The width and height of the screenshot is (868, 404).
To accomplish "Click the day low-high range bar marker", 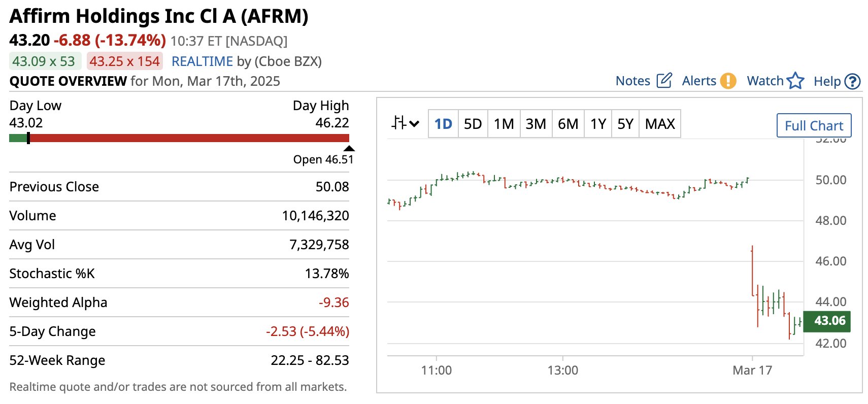I will tap(28, 138).
